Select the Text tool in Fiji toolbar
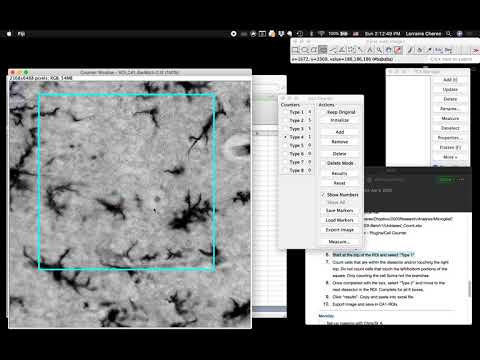 [x=370, y=50]
